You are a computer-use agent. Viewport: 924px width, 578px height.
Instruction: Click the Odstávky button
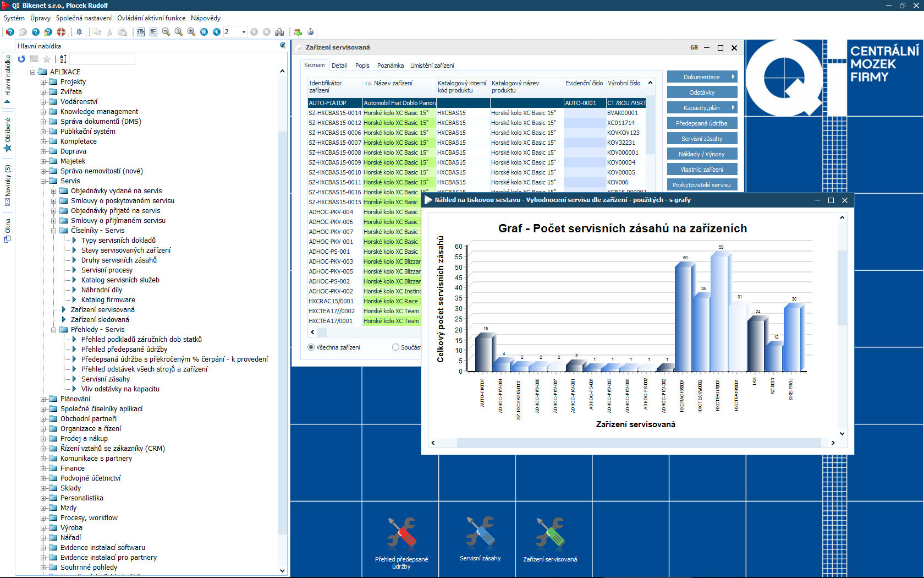click(x=702, y=92)
